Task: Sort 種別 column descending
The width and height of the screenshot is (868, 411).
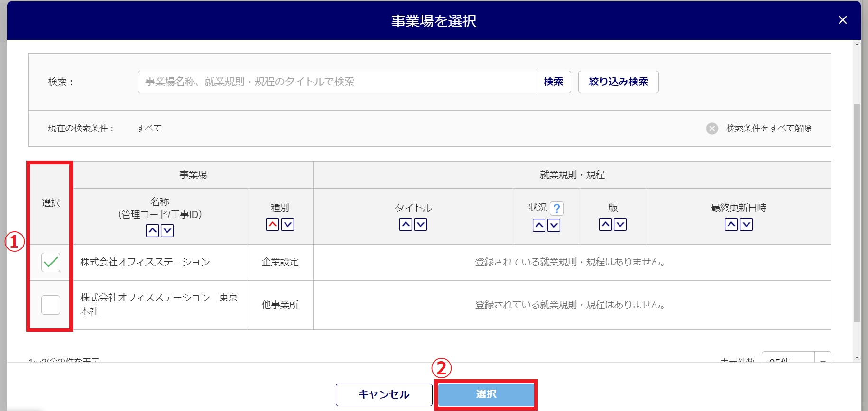Action: click(287, 225)
